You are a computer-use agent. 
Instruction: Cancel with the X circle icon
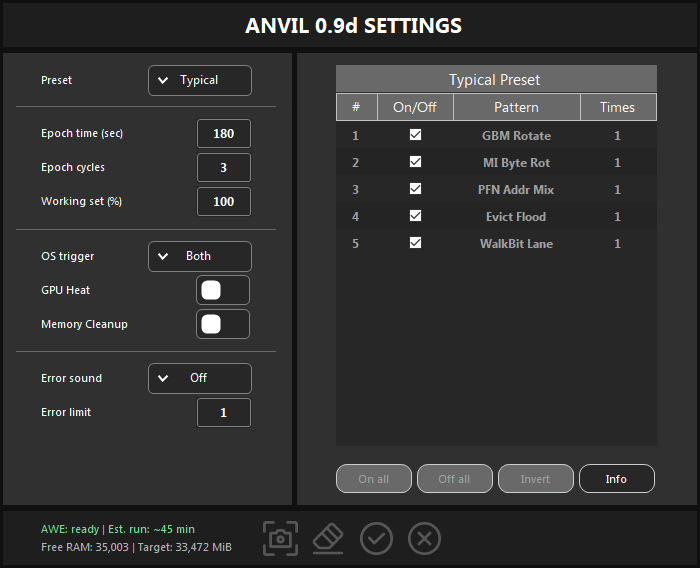pos(424,539)
